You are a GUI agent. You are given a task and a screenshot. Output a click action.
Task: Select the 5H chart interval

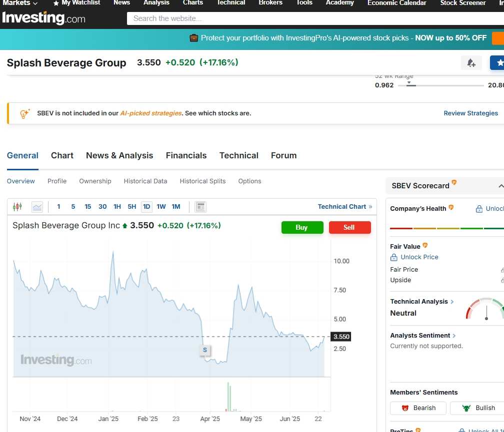[x=132, y=207]
